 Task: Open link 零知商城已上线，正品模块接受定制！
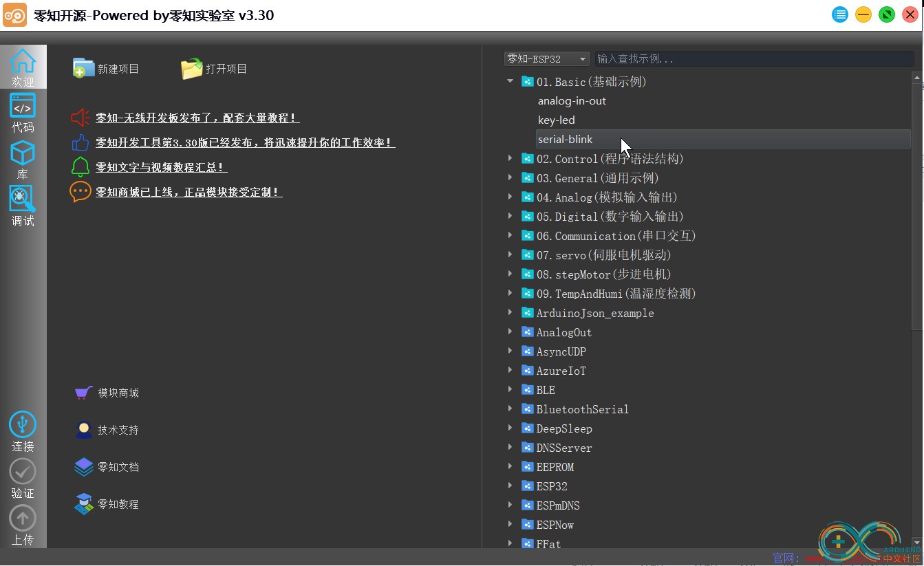pos(189,192)
